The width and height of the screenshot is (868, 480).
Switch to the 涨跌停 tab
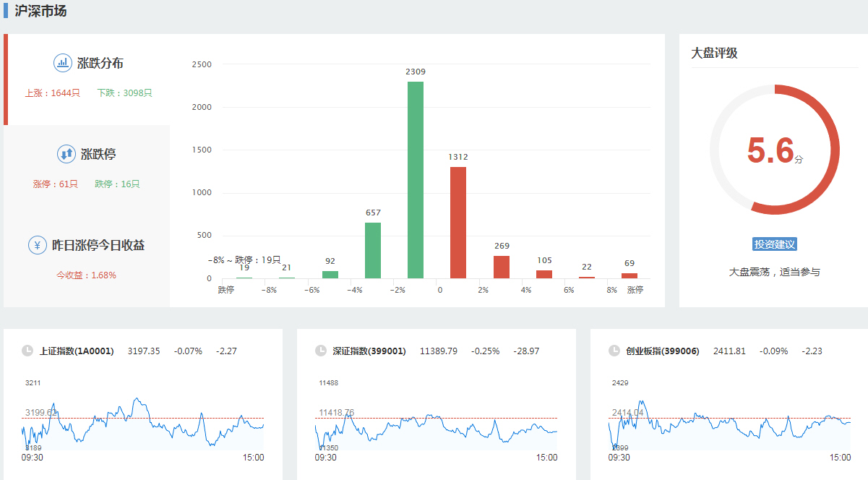coord(88,168)
